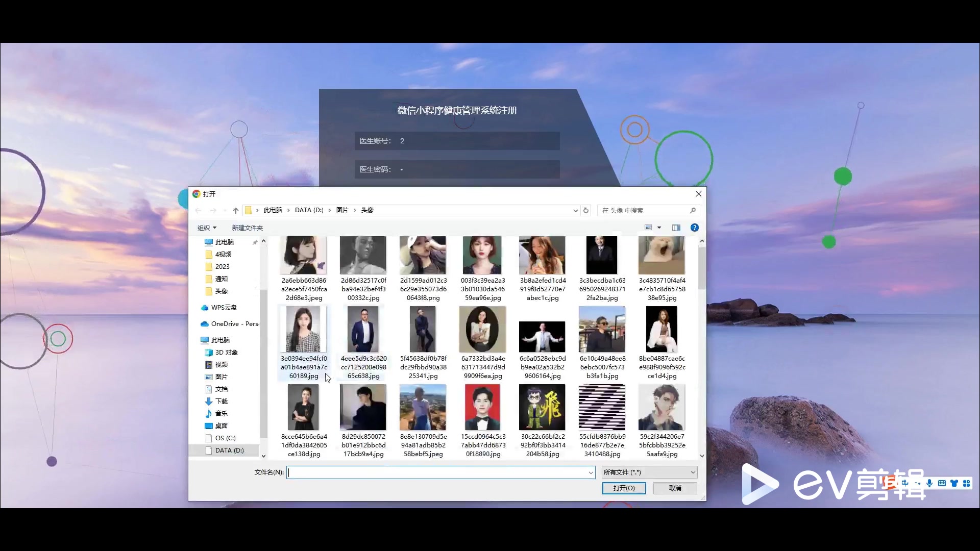Go up one folder level arrow
Screen dimensions: 980x551
pyautogui.click(x=236, y=210)
